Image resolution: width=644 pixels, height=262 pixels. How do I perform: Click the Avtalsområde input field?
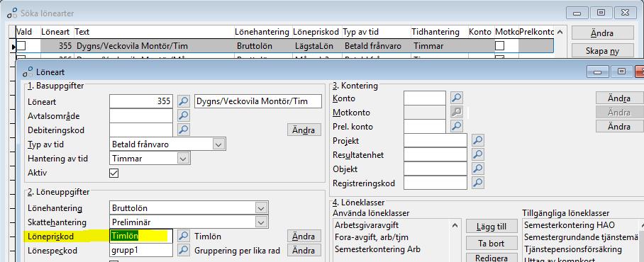141,115
